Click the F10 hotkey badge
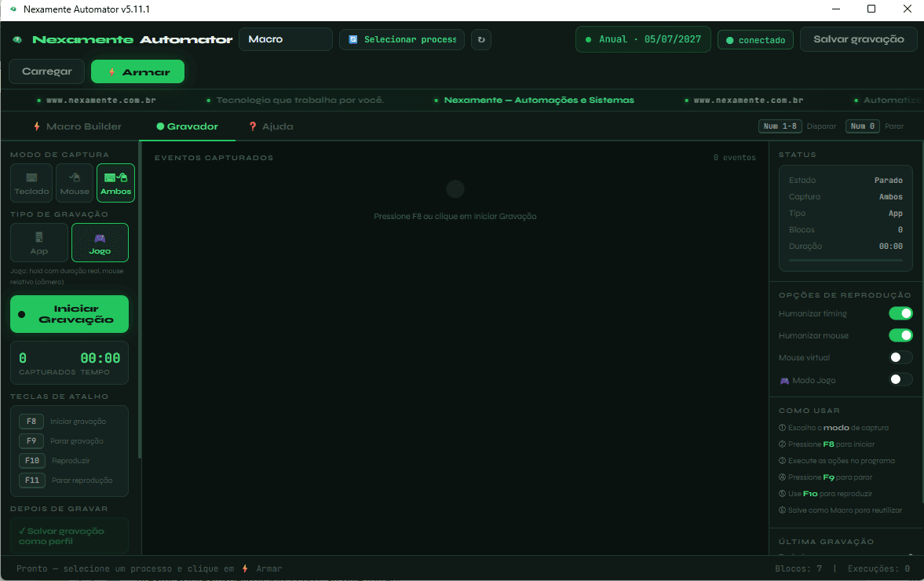924x581 pixels. tap(32, 460)
